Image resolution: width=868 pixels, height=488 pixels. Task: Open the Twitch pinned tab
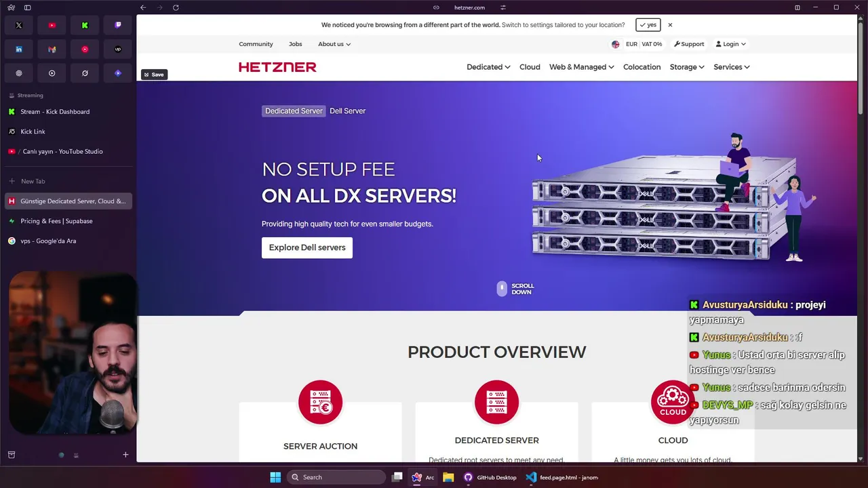[x=118, y=25]
